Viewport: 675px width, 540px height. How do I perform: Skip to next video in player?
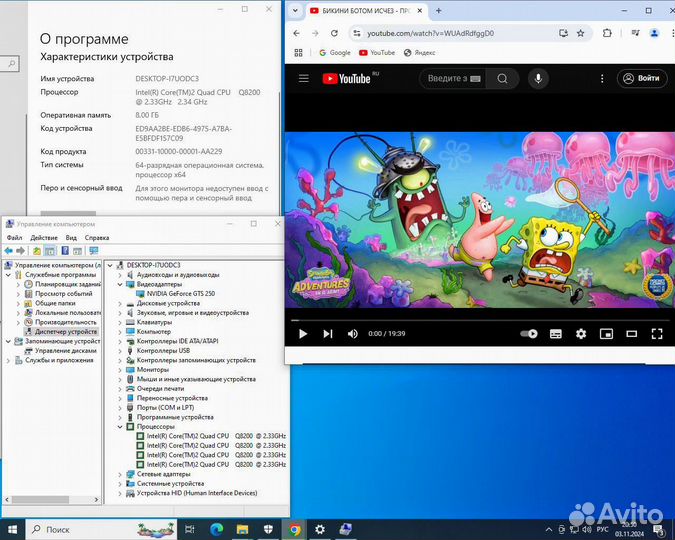[x=328, y=334]
